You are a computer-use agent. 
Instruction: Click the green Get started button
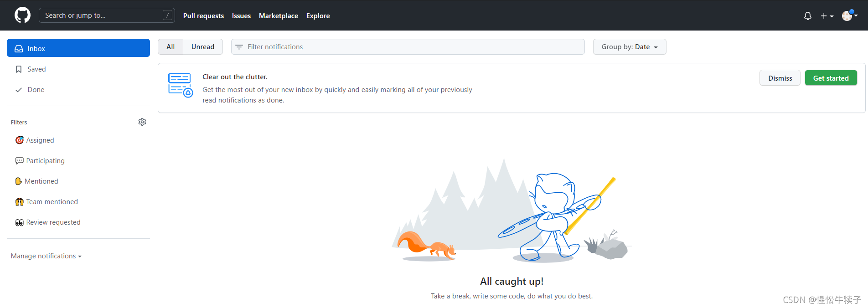point(831,78)
